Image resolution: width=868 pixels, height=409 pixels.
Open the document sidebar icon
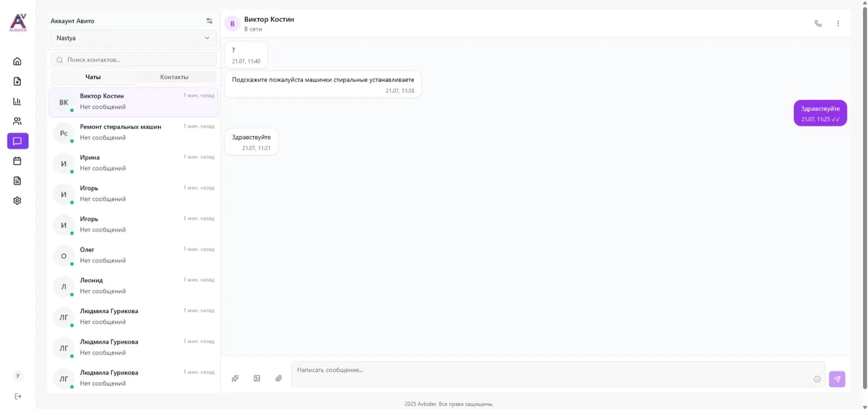(17, 181)
